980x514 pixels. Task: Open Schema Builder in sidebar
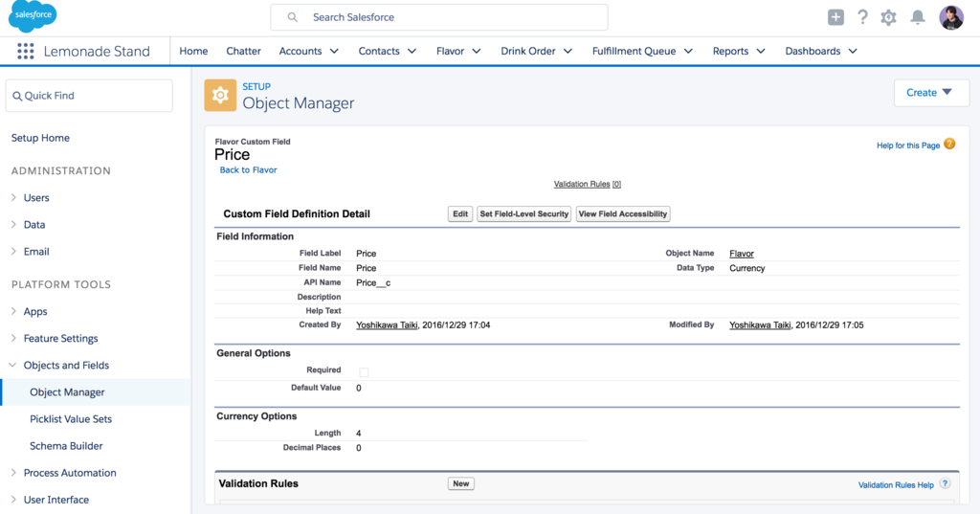[x=66, y=446]
